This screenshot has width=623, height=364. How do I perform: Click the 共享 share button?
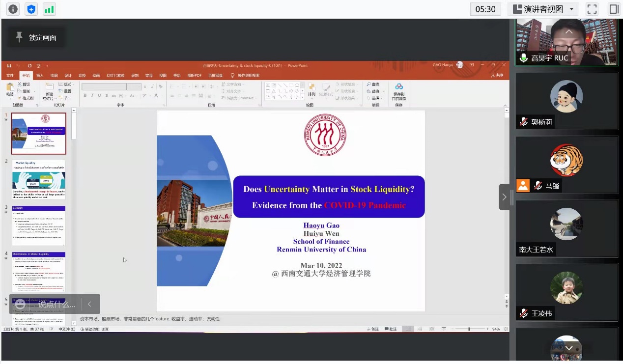[x=497, y=75]
